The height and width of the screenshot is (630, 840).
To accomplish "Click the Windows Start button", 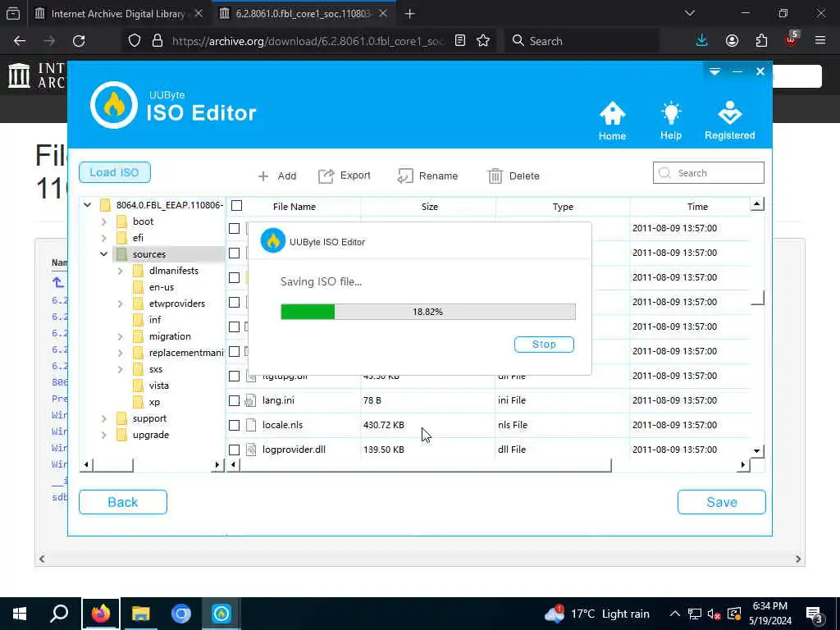I will [20, 614].
